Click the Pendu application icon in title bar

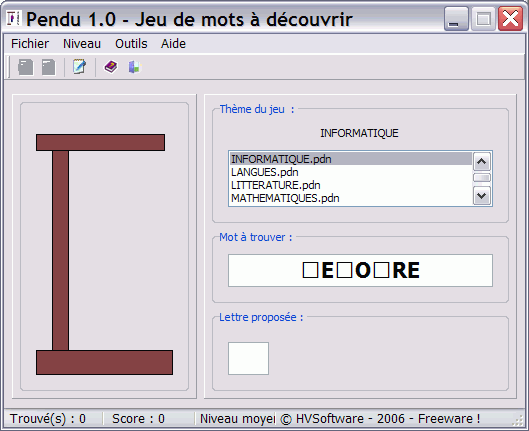(14, 19)
